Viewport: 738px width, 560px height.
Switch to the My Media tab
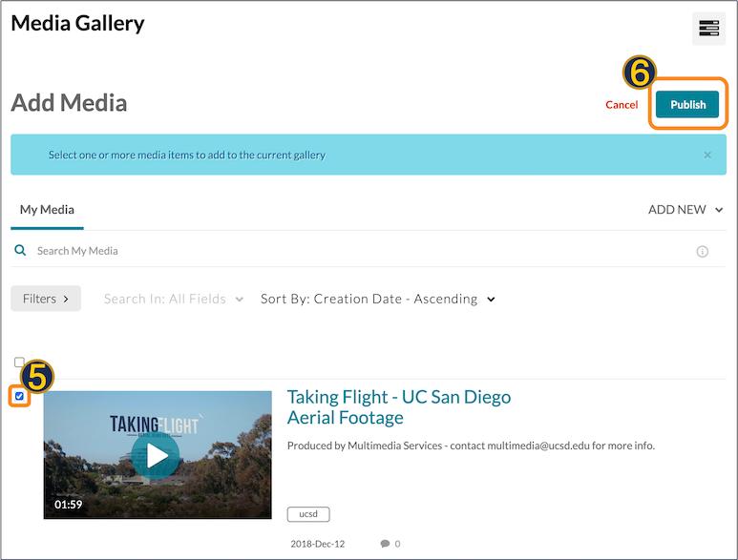pyautogui.click(x=47, y=210)
